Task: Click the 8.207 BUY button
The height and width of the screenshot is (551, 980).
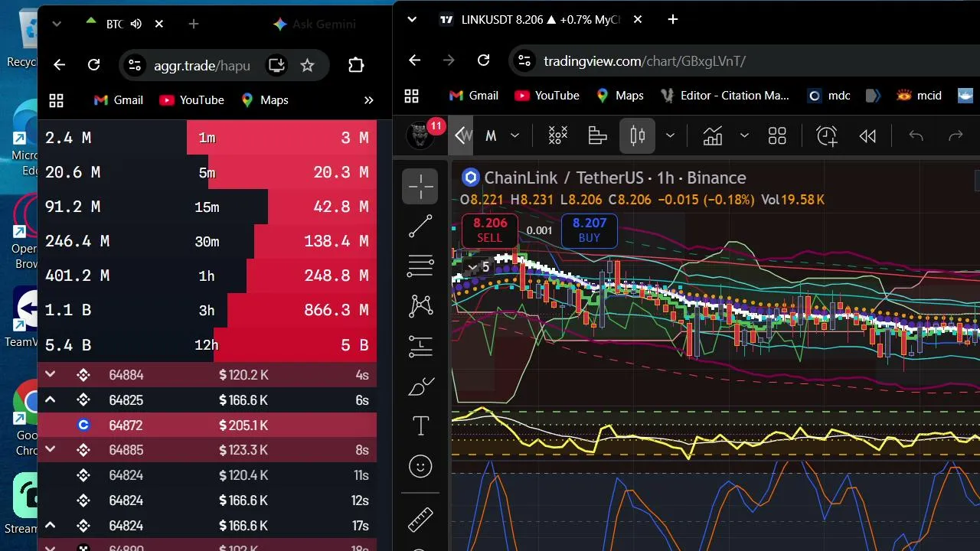Action: click(x=590, y=230)
